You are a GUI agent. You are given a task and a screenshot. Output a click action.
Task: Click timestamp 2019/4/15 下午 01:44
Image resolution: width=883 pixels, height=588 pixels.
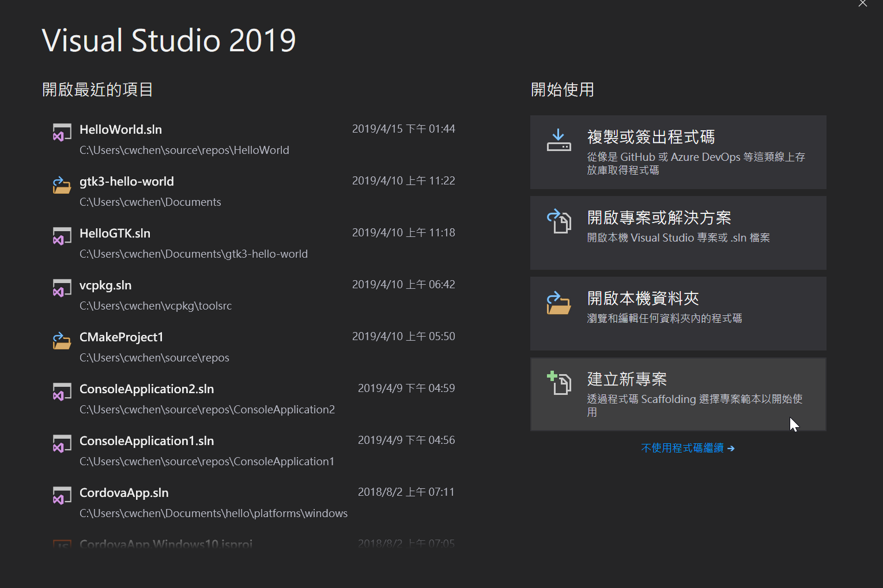pyautogui.click(x=403, y=129)
